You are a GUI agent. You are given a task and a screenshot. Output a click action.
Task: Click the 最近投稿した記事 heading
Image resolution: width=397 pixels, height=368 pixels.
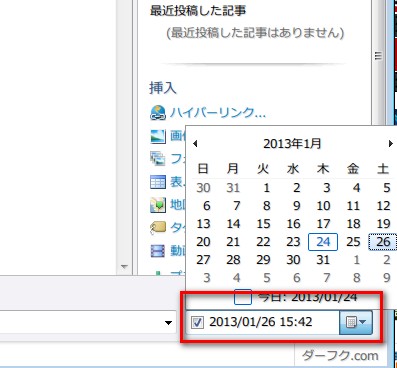(x=198, y=10)
